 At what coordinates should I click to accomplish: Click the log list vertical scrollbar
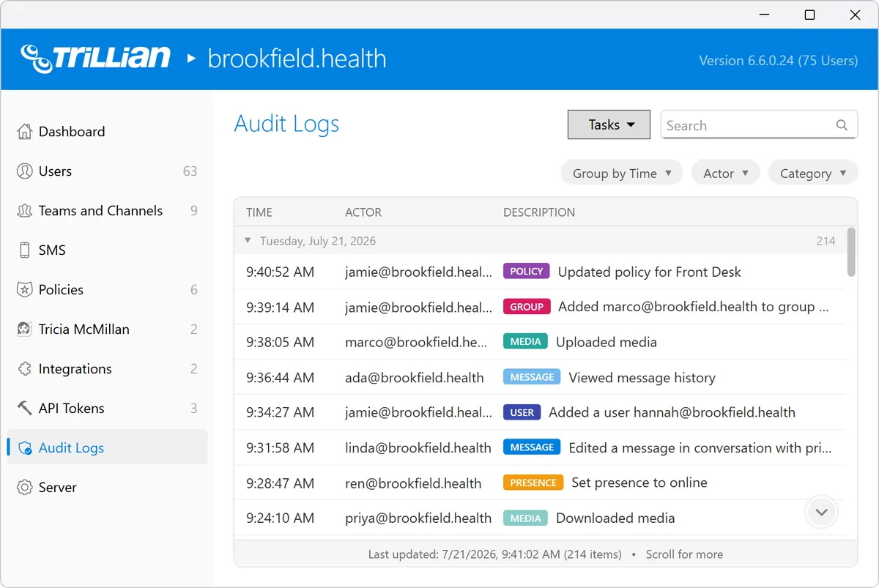851,251
